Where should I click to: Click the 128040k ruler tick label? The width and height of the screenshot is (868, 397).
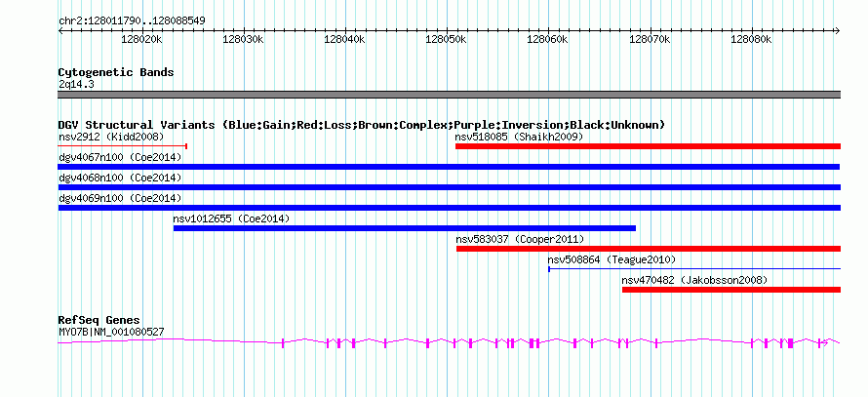344,39
